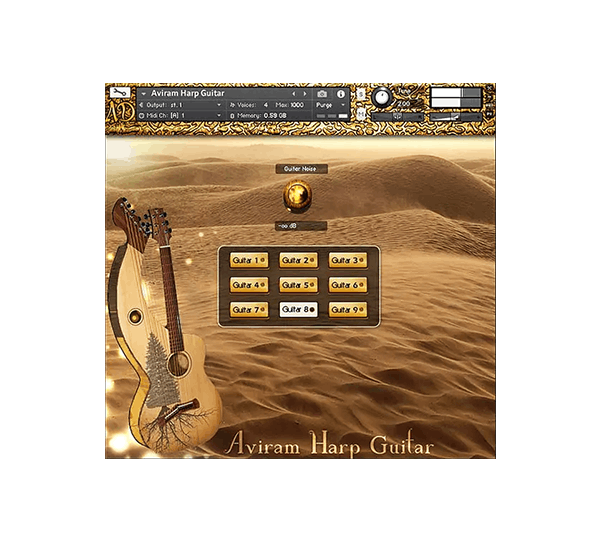Select Guitar 6 preset

pos(347,285)
